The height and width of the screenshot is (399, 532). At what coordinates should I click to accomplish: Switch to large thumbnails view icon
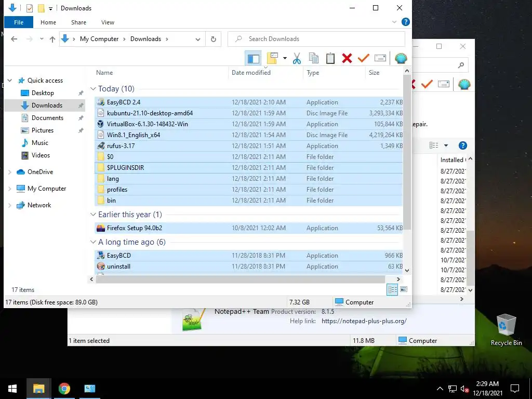click(x=404, y=289)
